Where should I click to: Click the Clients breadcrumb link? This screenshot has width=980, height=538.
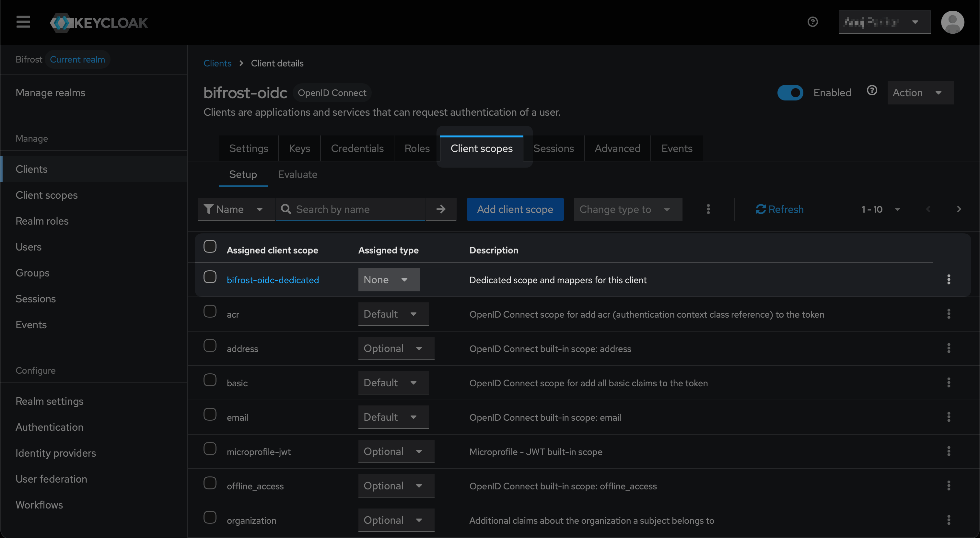pos(217,63)
